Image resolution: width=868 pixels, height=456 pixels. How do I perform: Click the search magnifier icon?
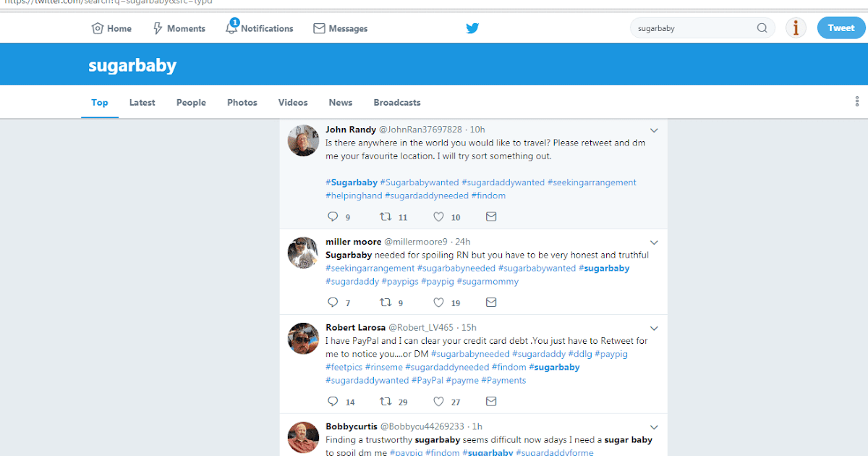click(x=762, y=28)
